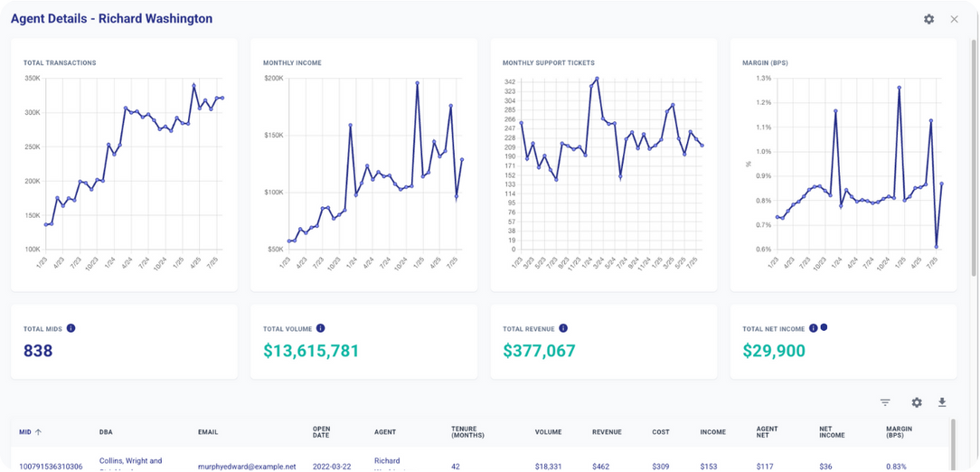Sort table by DBA column
This screenshot has width=980, height=472.
click(106, 432)
